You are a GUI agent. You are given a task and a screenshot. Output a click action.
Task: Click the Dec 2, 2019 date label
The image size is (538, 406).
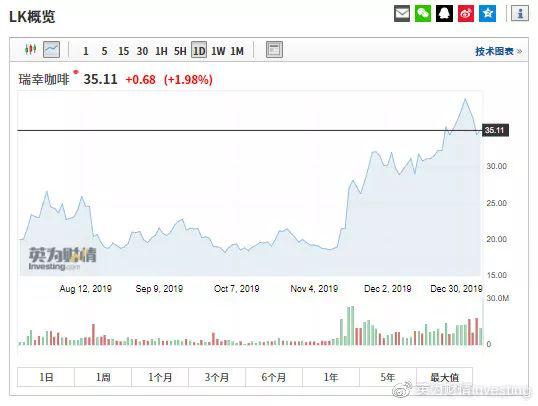click(388, 289)
